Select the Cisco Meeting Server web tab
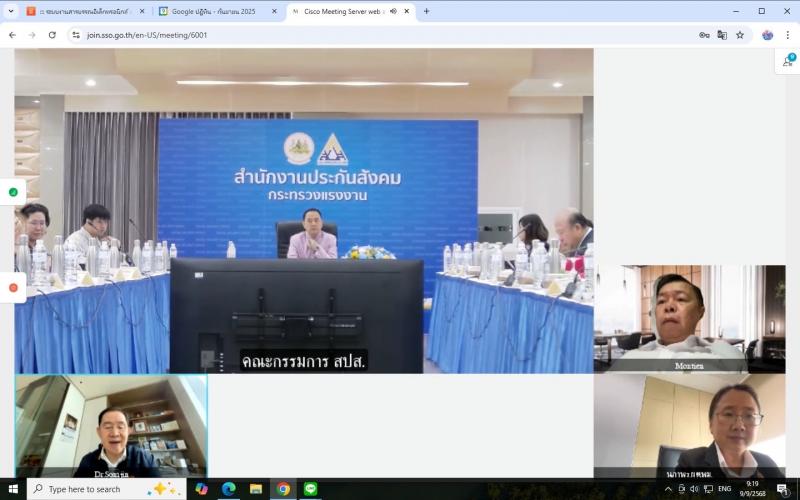 [x=351, y=11]
